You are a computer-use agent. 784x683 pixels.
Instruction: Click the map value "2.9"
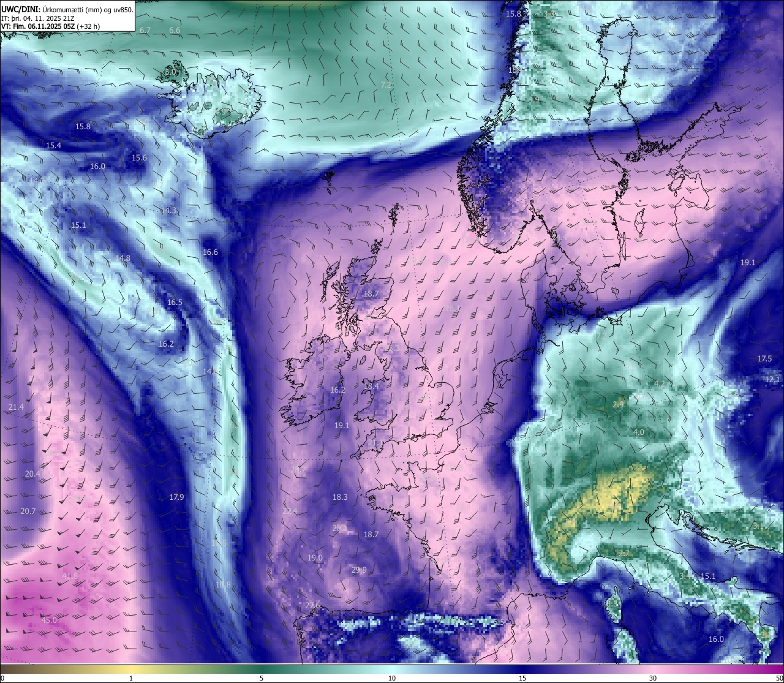click(618, 404)
